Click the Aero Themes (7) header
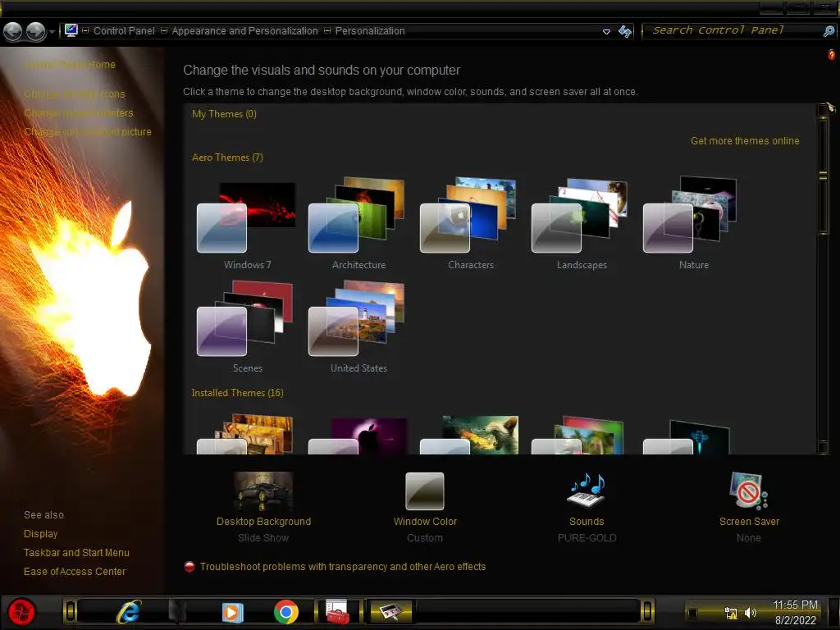 227,157
